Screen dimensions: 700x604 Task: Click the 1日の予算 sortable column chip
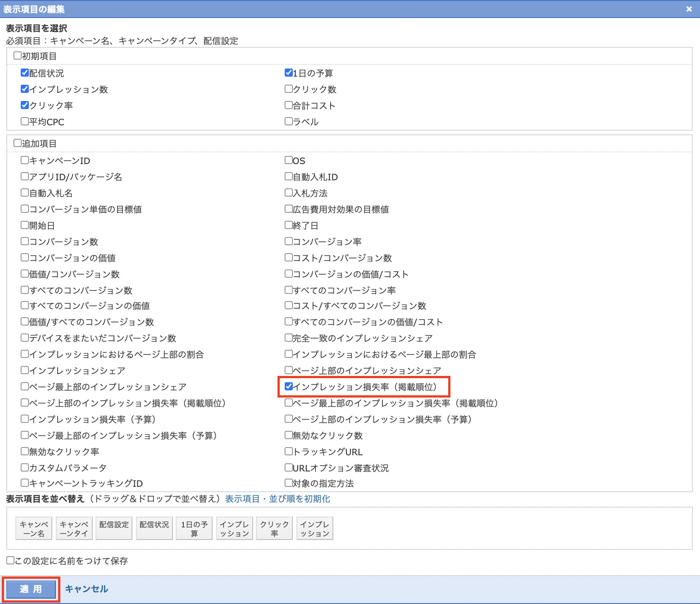[194, 528]
